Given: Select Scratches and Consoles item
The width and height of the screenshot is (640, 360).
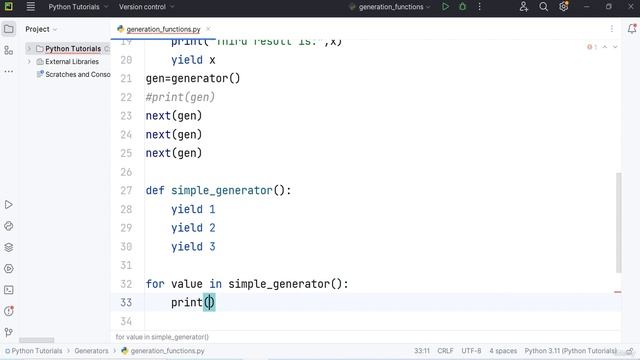Looking at the screenshot, I should pos(73,74).
